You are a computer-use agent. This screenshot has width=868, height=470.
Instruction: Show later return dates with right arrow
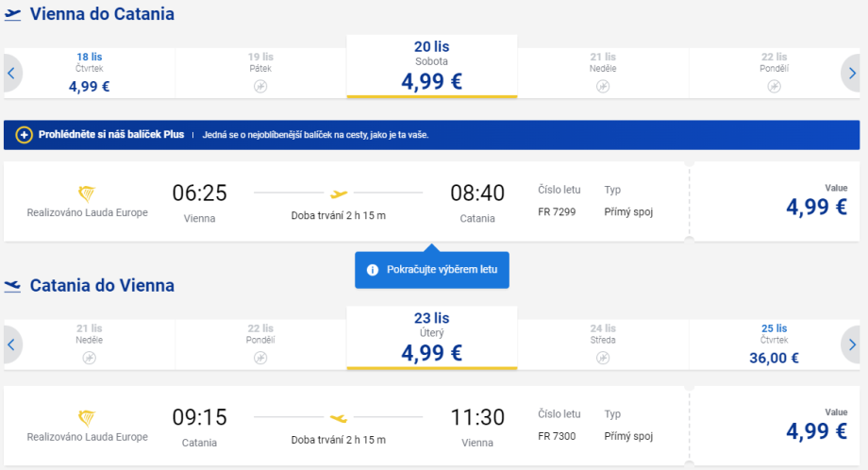tap(852, 344)
